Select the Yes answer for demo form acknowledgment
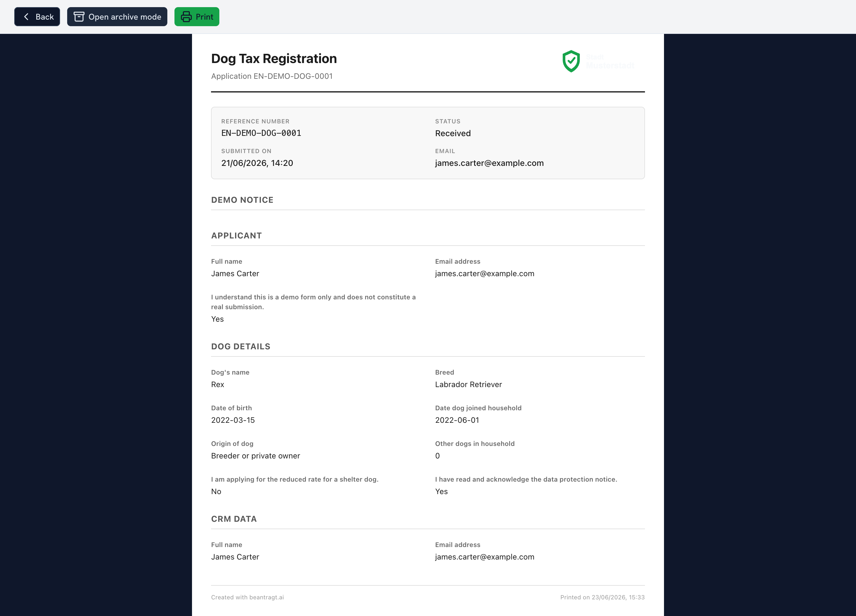This screenshot has width=856, height=616. point(217,319)
